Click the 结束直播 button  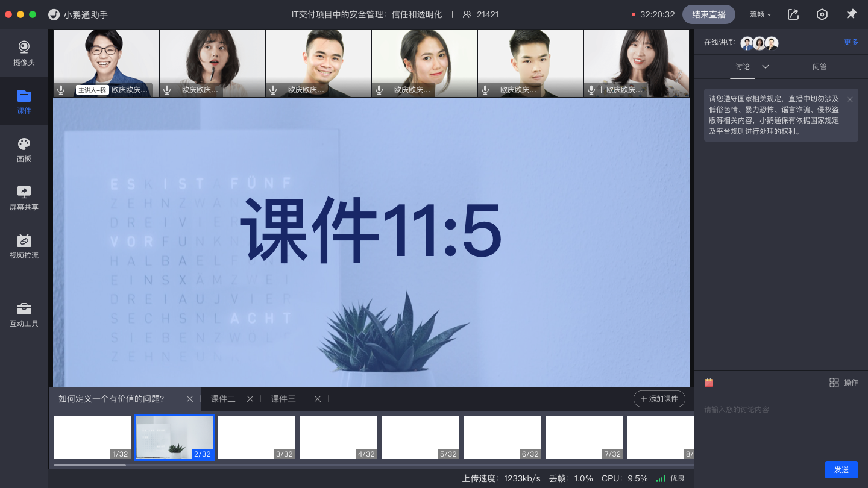pos(709,14)
